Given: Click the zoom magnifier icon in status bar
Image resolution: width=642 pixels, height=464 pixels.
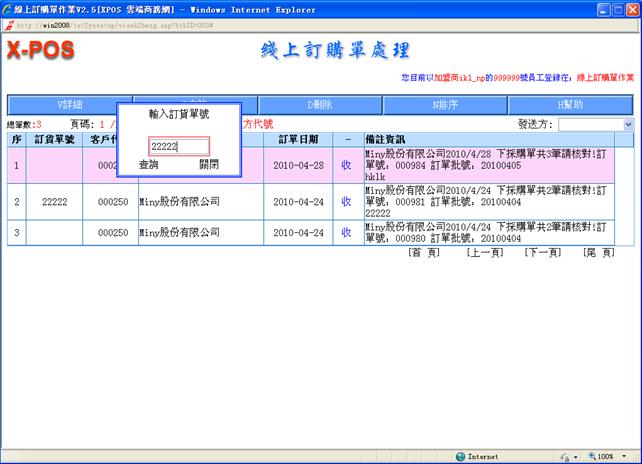Looking at the screenshot, I should click(x=593, y=456).
